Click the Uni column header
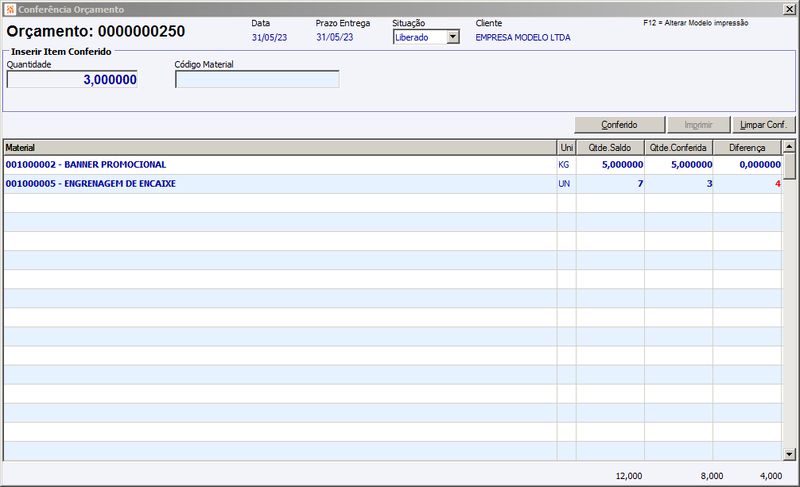 [x=566, y=147]
